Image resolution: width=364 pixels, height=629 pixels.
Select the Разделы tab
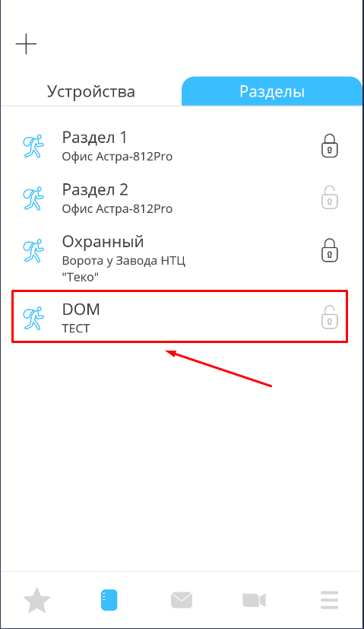click(272, 91)
